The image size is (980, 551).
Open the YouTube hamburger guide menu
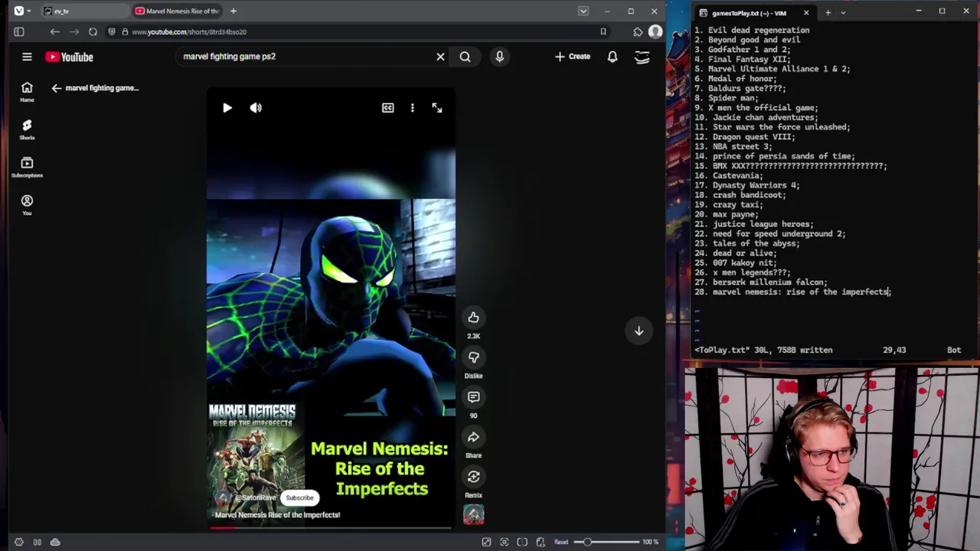click(x=27, y=57)
